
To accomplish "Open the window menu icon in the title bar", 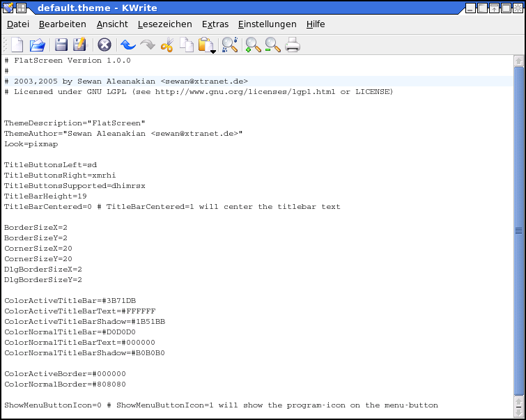I will 8,8.
